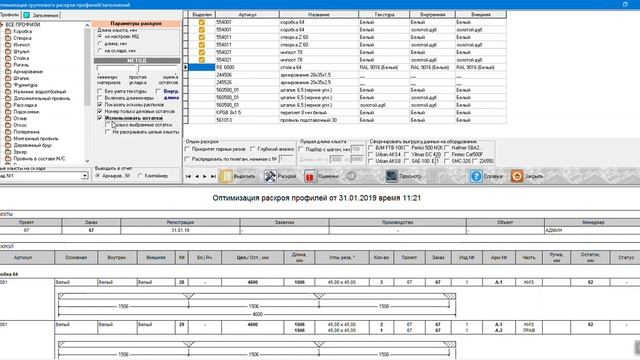The width and height of the screenshot is (640, 360).
Task: Set method slider to минимум материала
Action: (x=109, y=80)
